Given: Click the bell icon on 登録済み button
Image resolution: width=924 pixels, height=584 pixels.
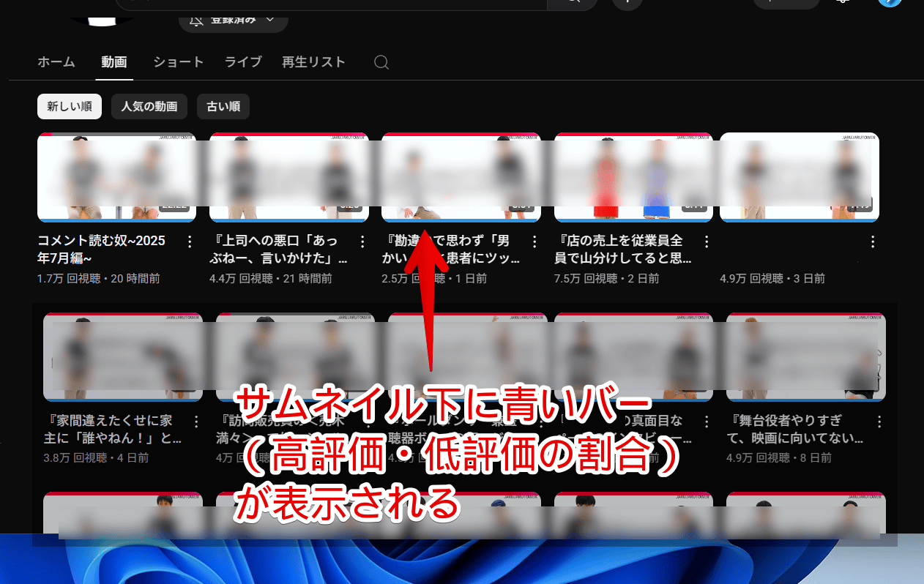Looking at the screenshot, I should point(196,20).
